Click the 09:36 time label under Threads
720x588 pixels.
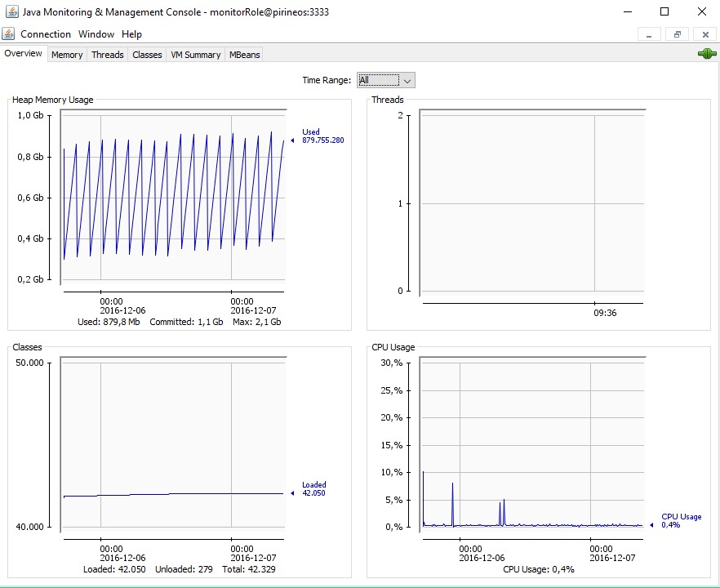point(605,314)
